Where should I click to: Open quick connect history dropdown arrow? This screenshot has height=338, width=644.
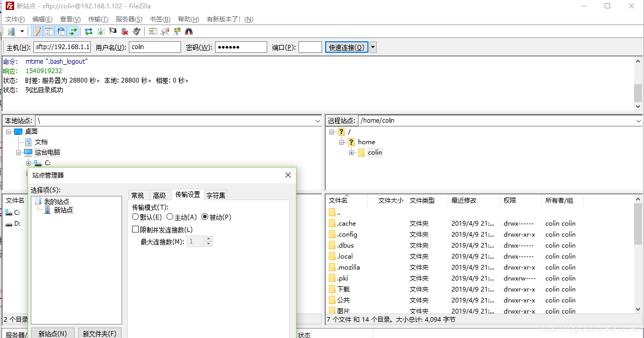point(373,47)
